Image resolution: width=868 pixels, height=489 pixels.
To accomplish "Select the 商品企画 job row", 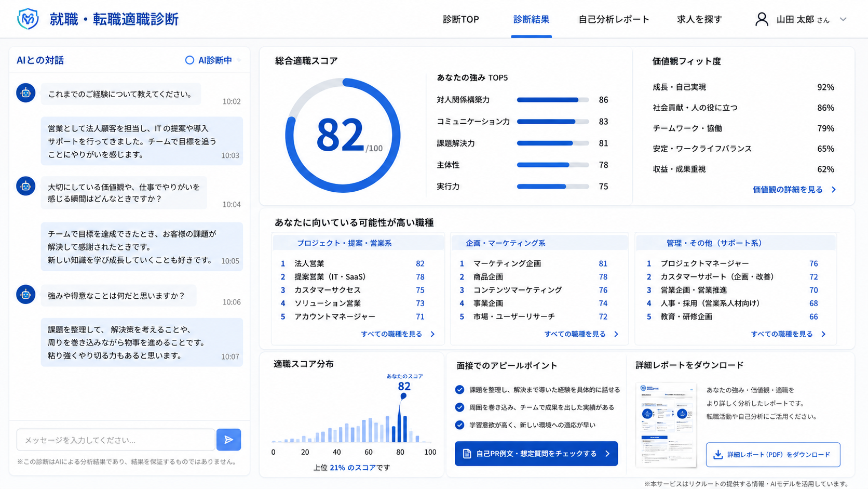I will pyautogui.click(x=534, y=277).
